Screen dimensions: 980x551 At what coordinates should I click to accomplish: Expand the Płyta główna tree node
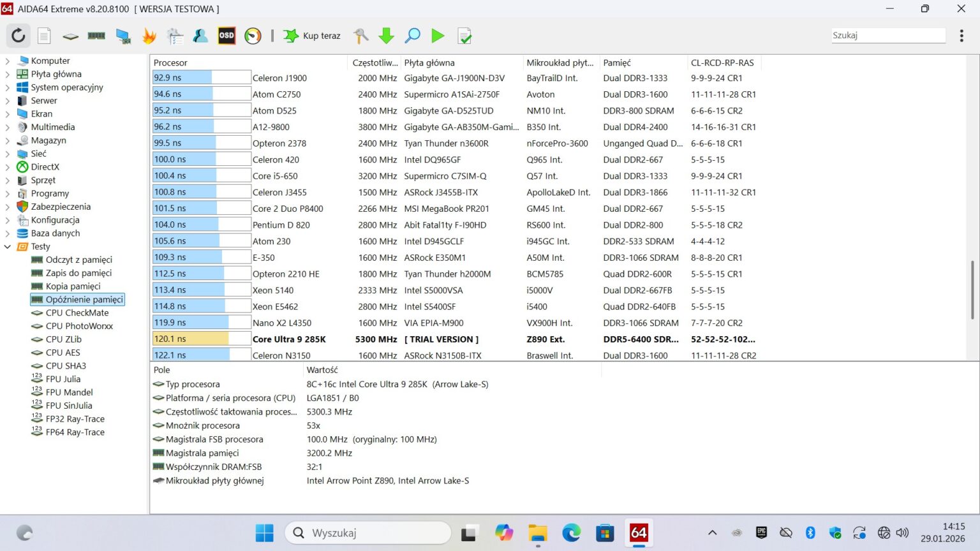(x=8, y=75)
